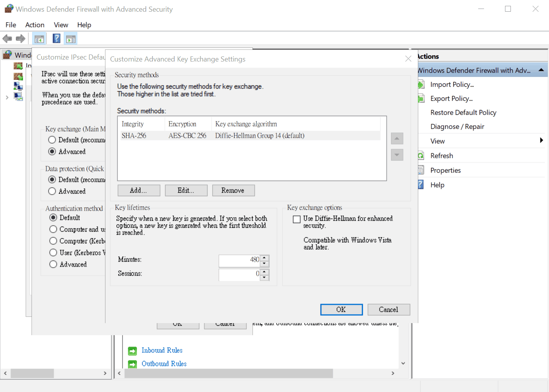549x392 pixels.
Task: Expand the View submenu arrow in Actions
Action: tap(541, 141)
